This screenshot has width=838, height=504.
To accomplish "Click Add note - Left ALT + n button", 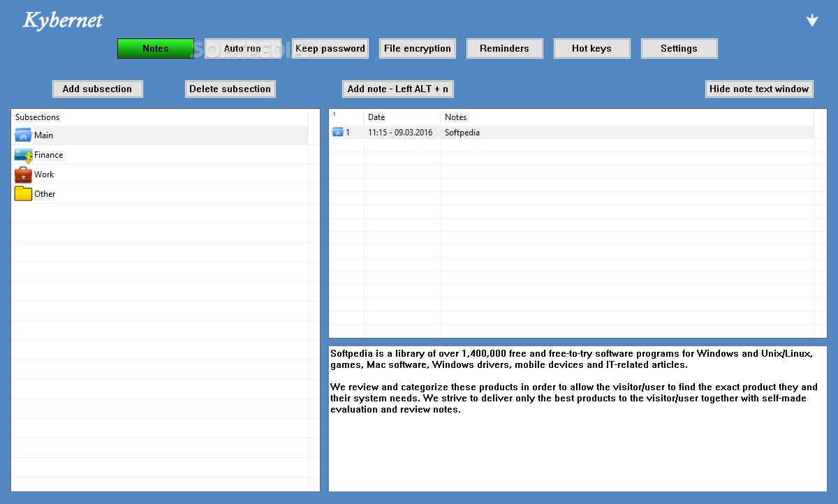I will pos(398,89).
